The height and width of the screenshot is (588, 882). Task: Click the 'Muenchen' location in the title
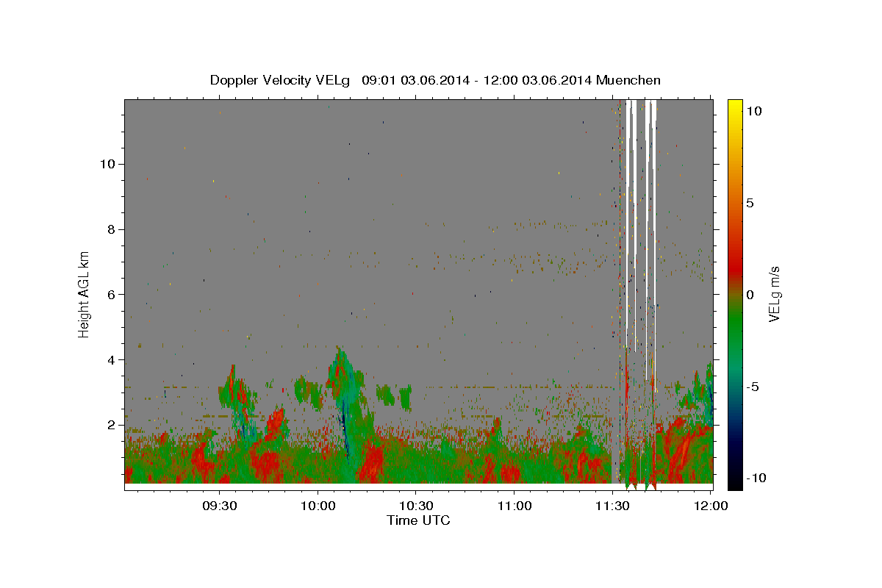(x=628, y=80)
